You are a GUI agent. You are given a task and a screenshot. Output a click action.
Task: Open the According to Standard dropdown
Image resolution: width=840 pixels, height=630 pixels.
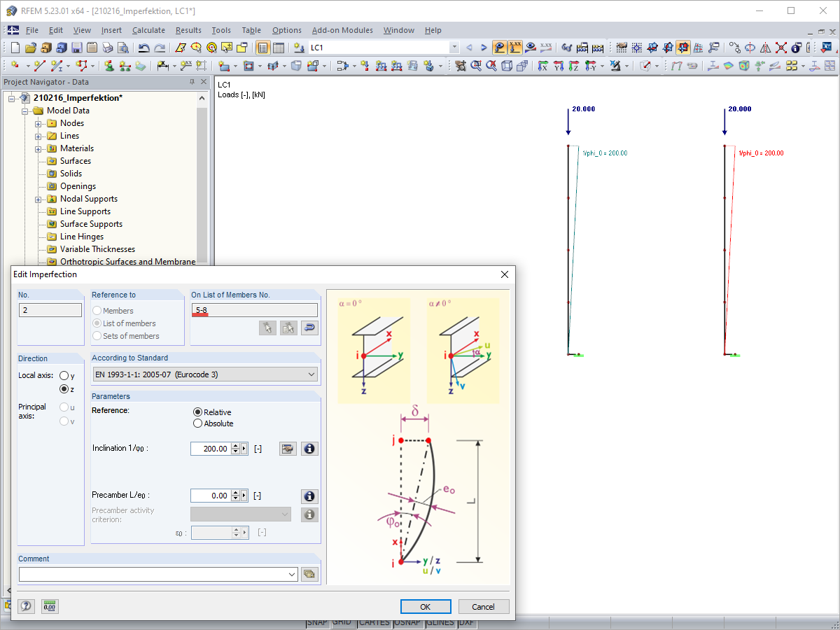pyautogui.click(x=205, y=374)
